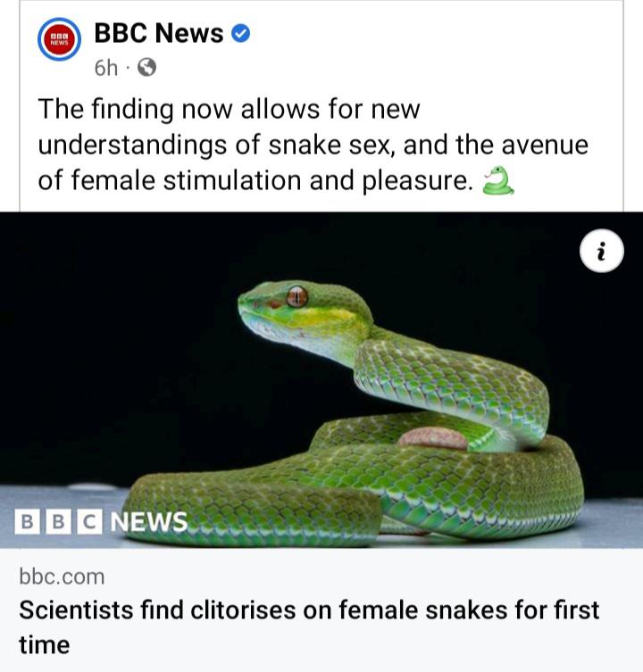Image resolution: width=643 pixels, height=672 pixels.
Task: Click the white "NEWS" word in watermark
Action: click(149, 521)
